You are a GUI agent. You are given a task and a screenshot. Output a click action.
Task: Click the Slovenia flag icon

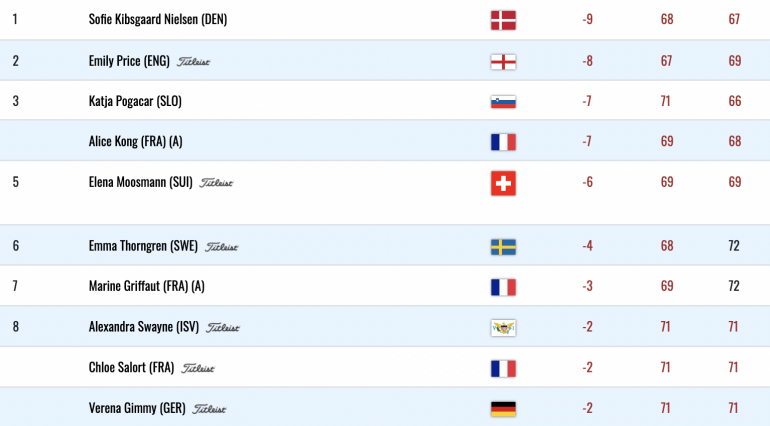(503, 102)
